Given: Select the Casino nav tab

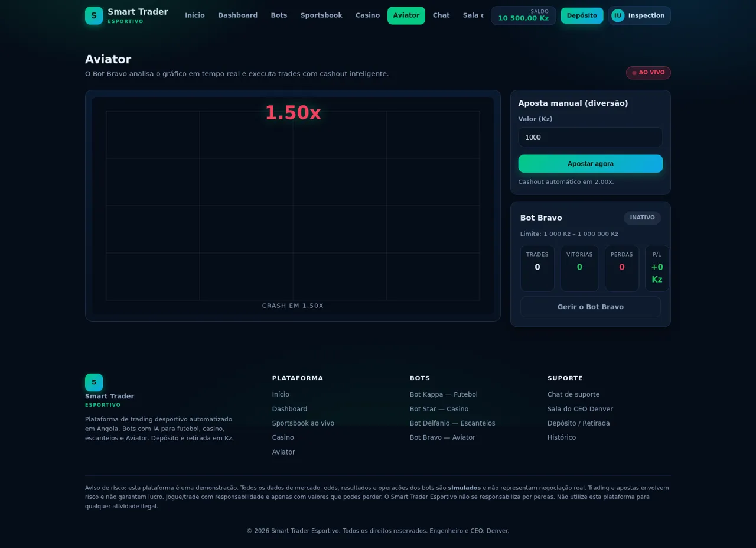Looking at the screenshot, I should click(368, 15).
